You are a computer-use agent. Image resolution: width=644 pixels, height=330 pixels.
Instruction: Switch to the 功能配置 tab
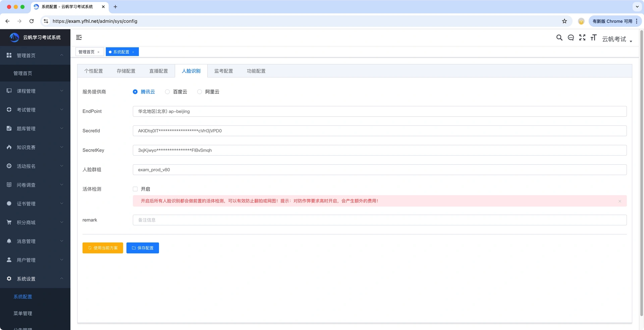click(x=256, y=71)
